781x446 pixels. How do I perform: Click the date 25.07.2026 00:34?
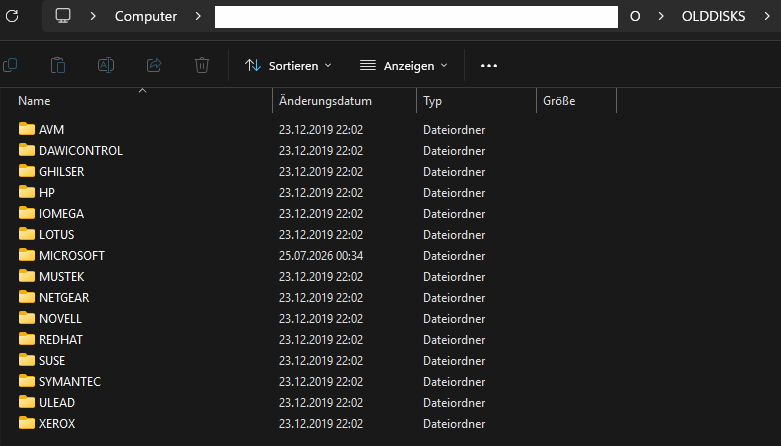(x=321, y=256)
